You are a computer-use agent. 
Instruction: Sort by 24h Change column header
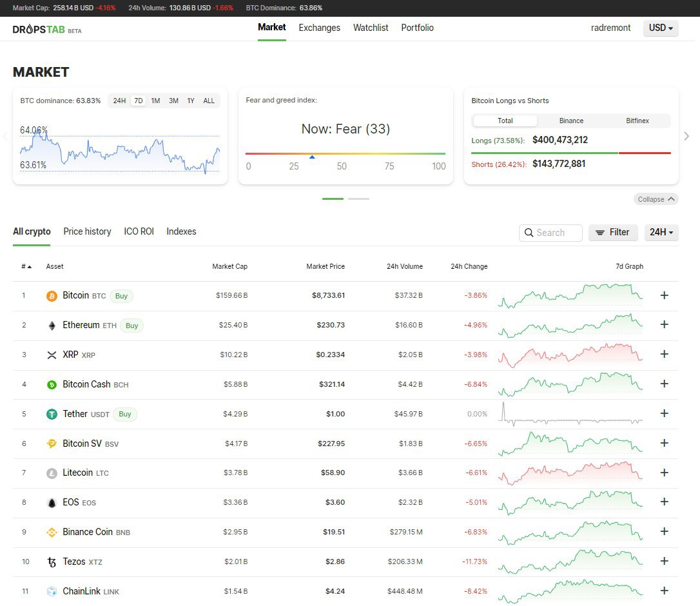[x=469, y=267]
